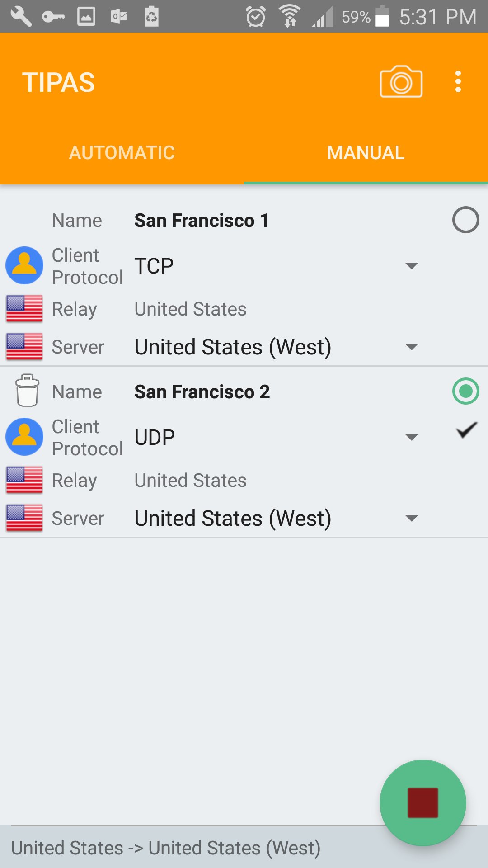Tap the Server US flag for San Francisco 2
Screen dimensions: 488x868
point(24,518)
